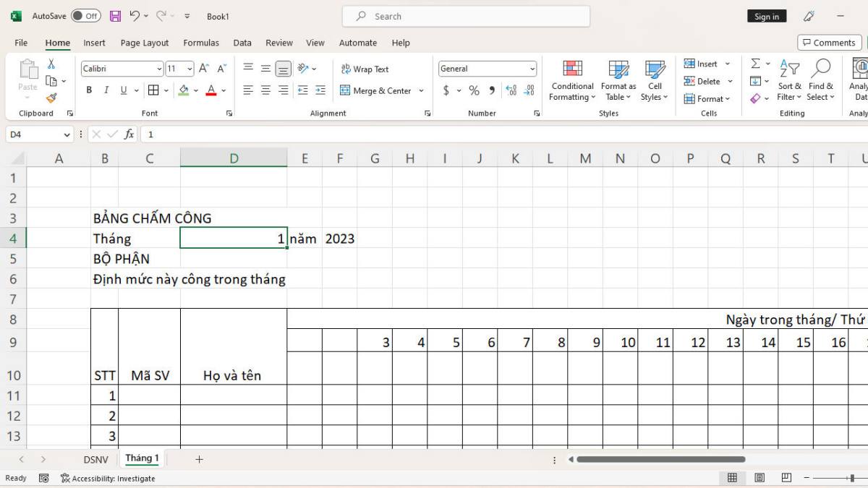Switch to the Formulas ribbon tab
868x488 pixels.
click(x=200, y=43)
